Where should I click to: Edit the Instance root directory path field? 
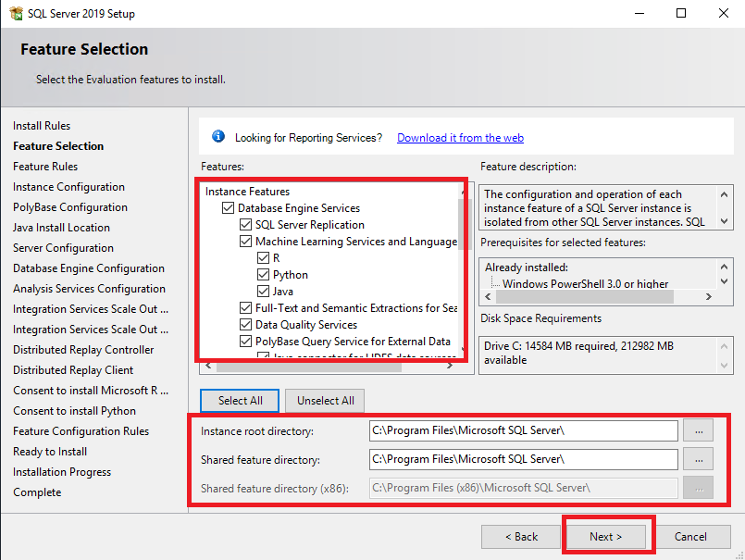(523, 430)
